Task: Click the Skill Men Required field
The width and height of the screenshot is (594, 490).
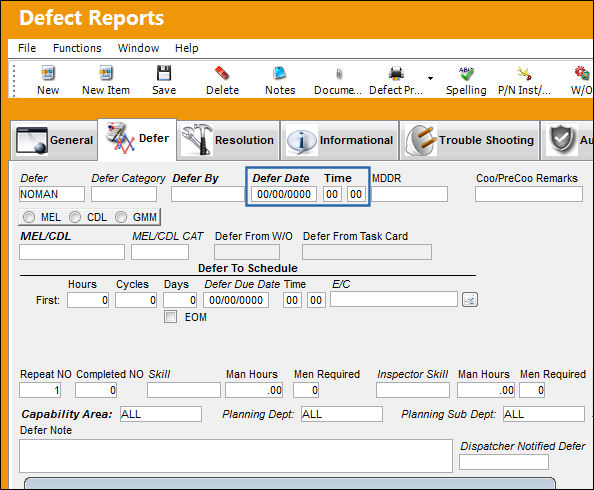Action: click(x=306, y=390)
